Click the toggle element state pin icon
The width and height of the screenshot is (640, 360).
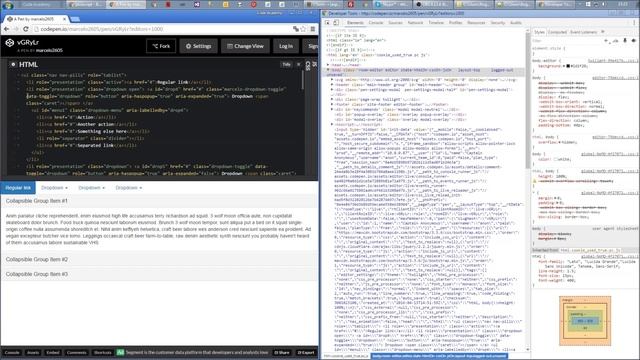pos(624,41)
